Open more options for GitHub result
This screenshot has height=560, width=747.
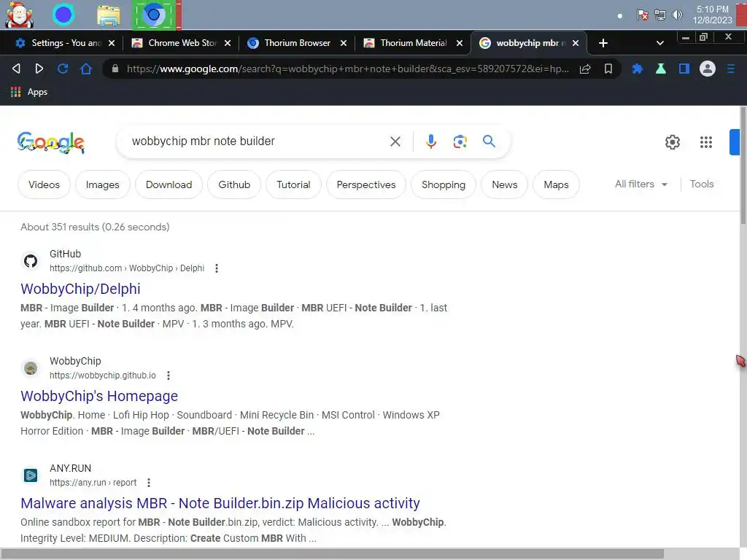click(x=217, y=268)
